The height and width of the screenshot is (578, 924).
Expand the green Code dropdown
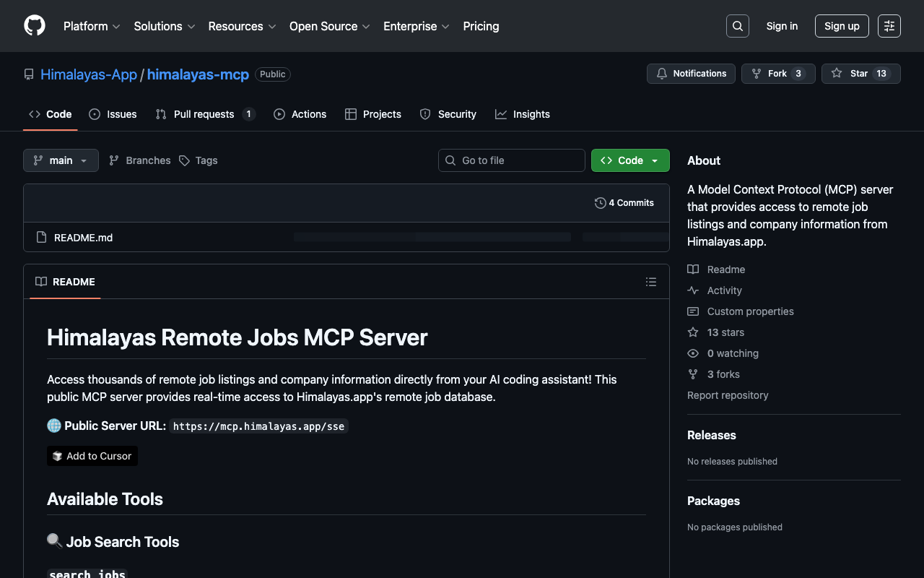630,160
